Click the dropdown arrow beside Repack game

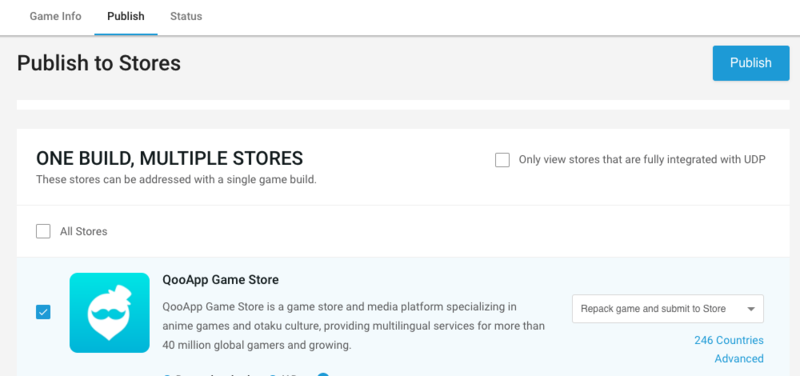[x=751, y=309]
